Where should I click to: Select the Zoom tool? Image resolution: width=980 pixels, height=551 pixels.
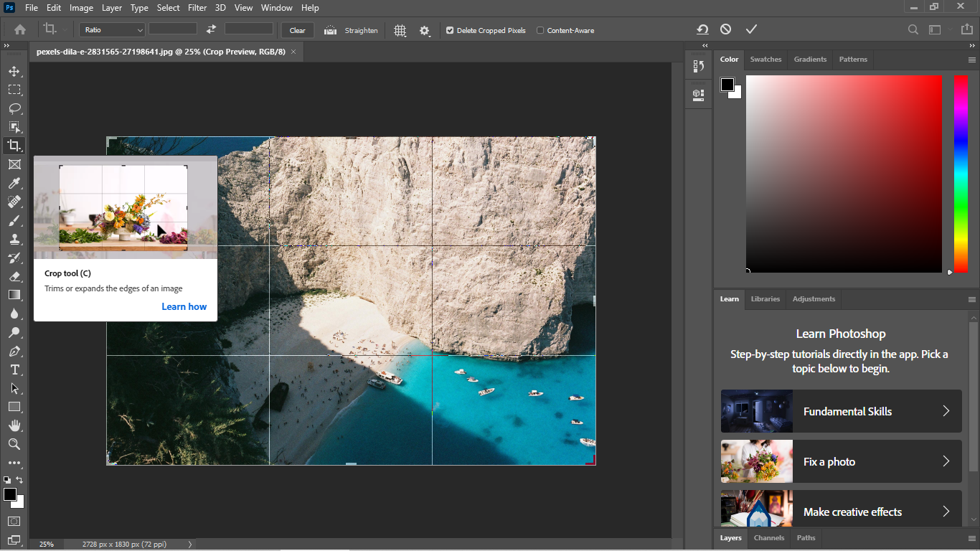[x=14, y=444]
